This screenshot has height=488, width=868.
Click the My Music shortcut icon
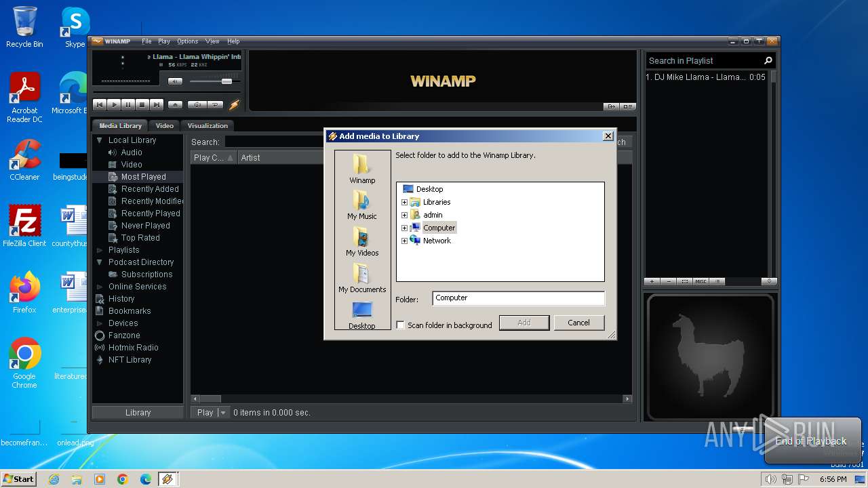(x=362, y=201)
